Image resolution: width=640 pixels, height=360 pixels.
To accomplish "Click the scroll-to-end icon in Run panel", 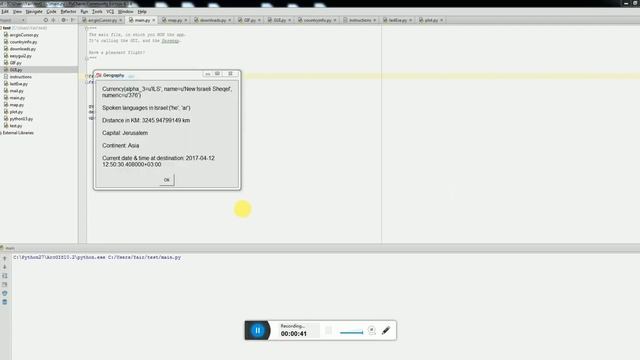I will click(4, 284).
